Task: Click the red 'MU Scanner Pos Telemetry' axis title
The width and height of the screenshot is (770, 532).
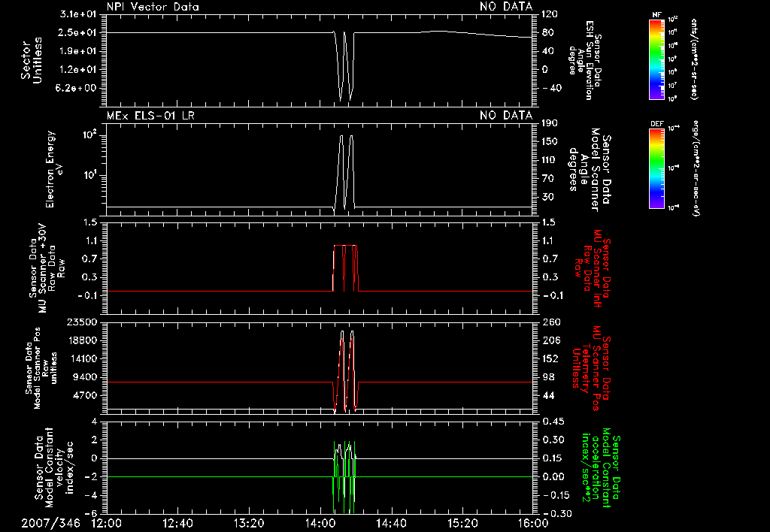Action: [x=591, y=368]
